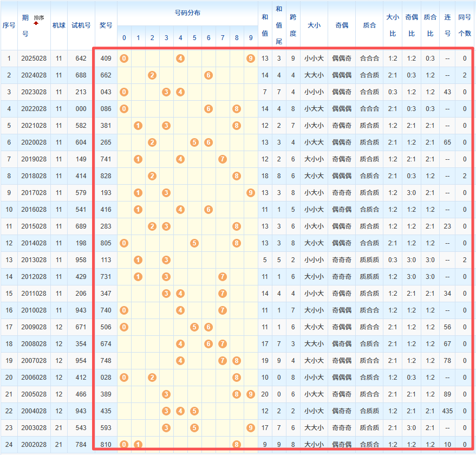
Task: Select the 跨度 column header
Action: coord(293,25)
